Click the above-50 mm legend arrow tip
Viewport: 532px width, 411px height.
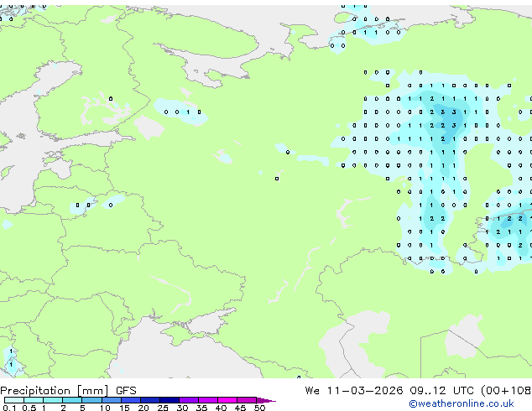click(266, 400)
